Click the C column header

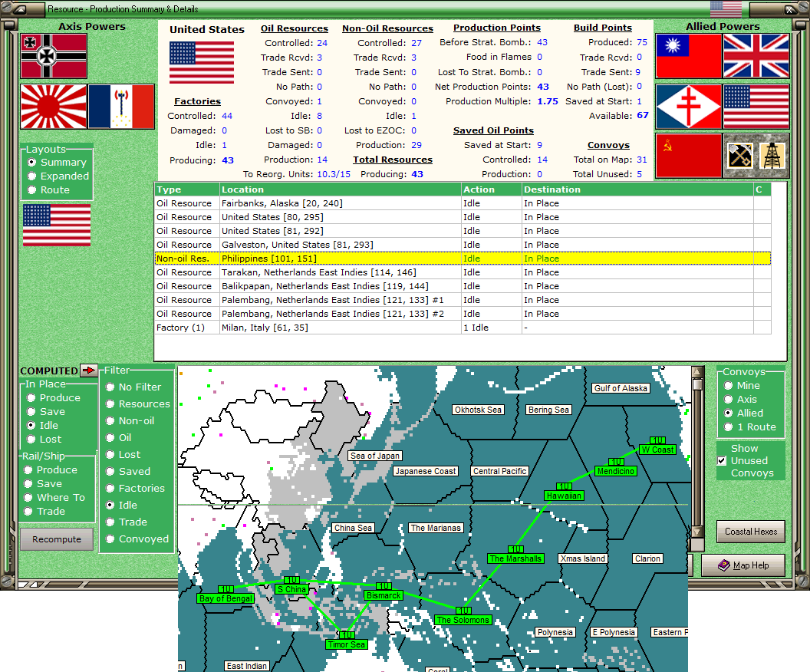(762, 189)
